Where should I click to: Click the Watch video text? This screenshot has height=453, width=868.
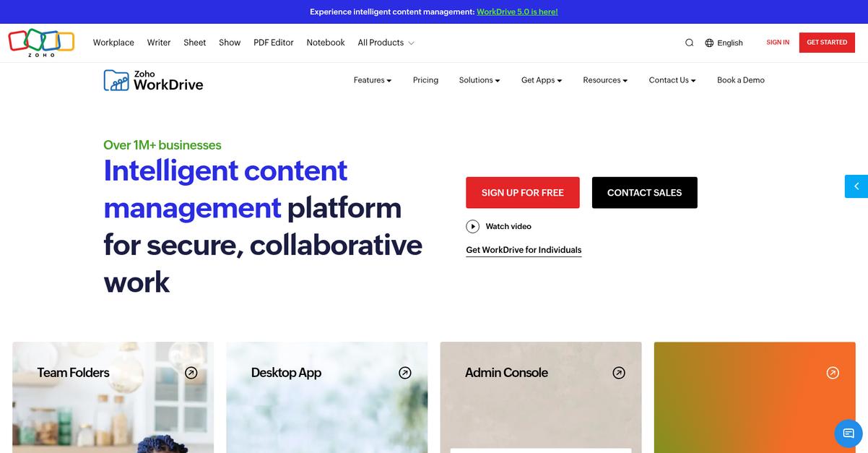[508, 226]
